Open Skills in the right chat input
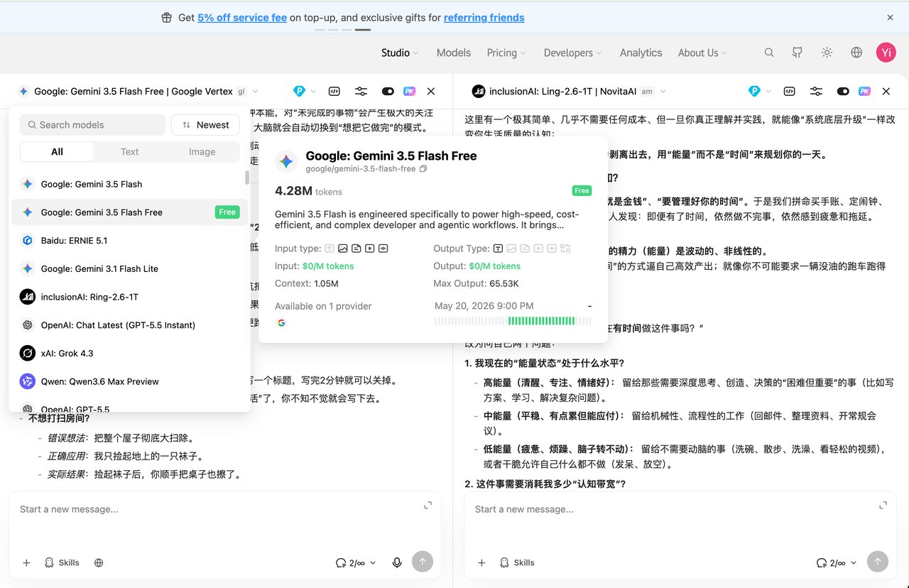 pos(517,562)
